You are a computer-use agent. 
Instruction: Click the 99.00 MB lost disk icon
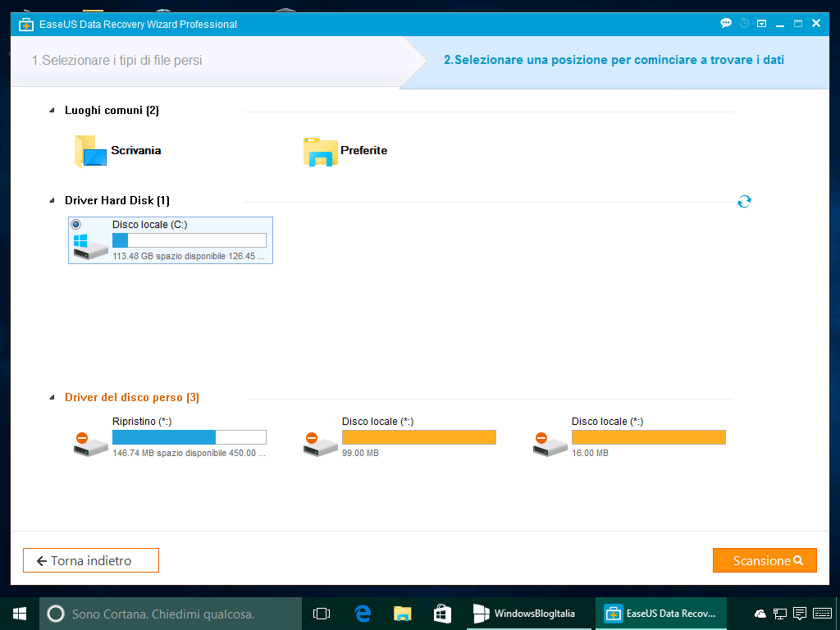click(x=320, y=445)
